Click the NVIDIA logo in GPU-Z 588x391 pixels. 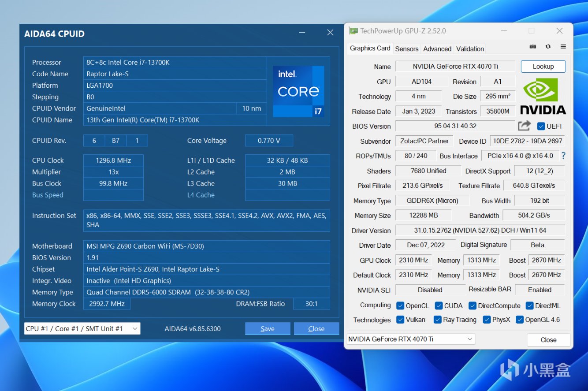point(543,97)
